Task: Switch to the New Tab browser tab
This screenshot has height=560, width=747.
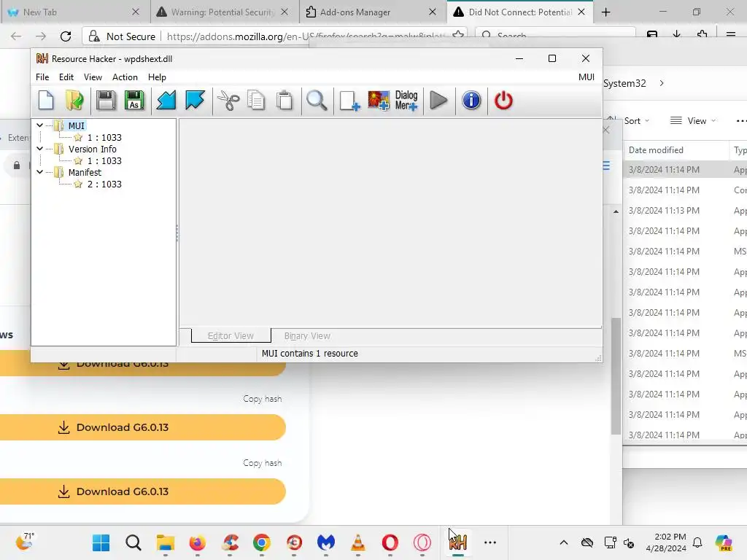Action: [x=74, y=12]
